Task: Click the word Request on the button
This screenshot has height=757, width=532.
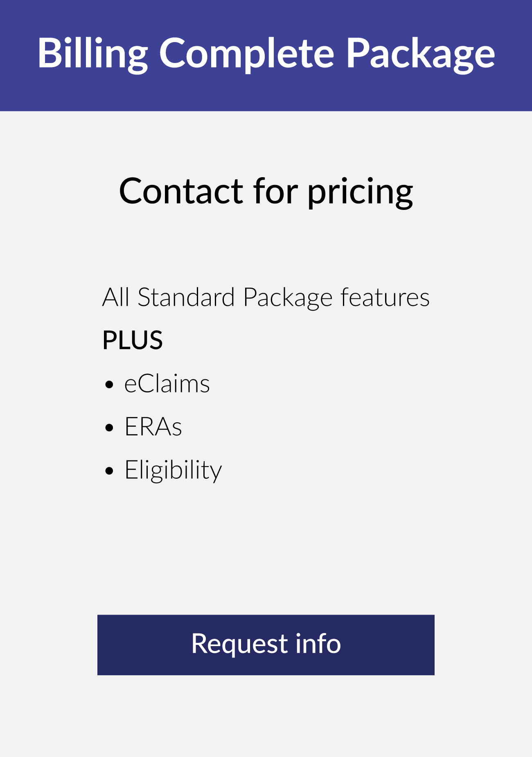Action: click(x=239, y=645)
